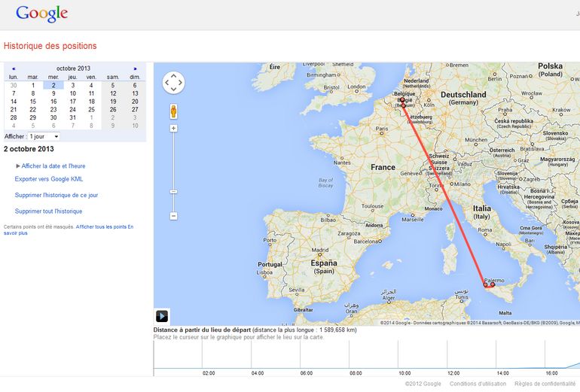
Task: Click Madrid on the map
Action: click(320, 250)
